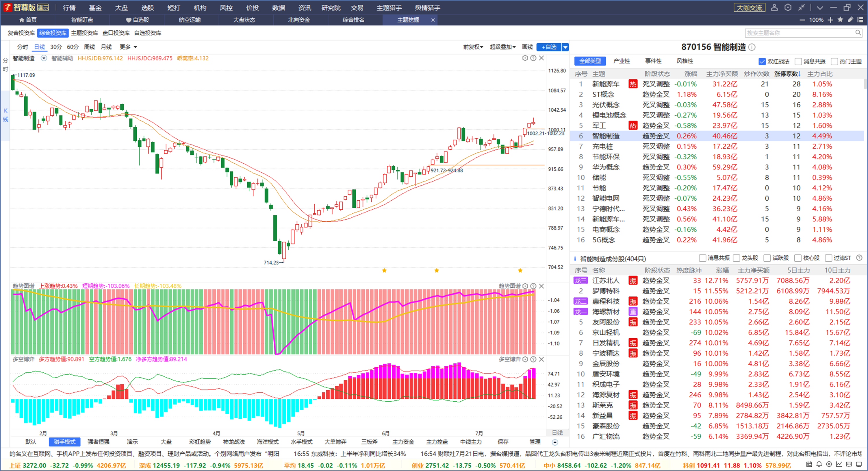Sort by 涨停家数 column header
Screen dimensions: 868x471
[x=787, y=74]
